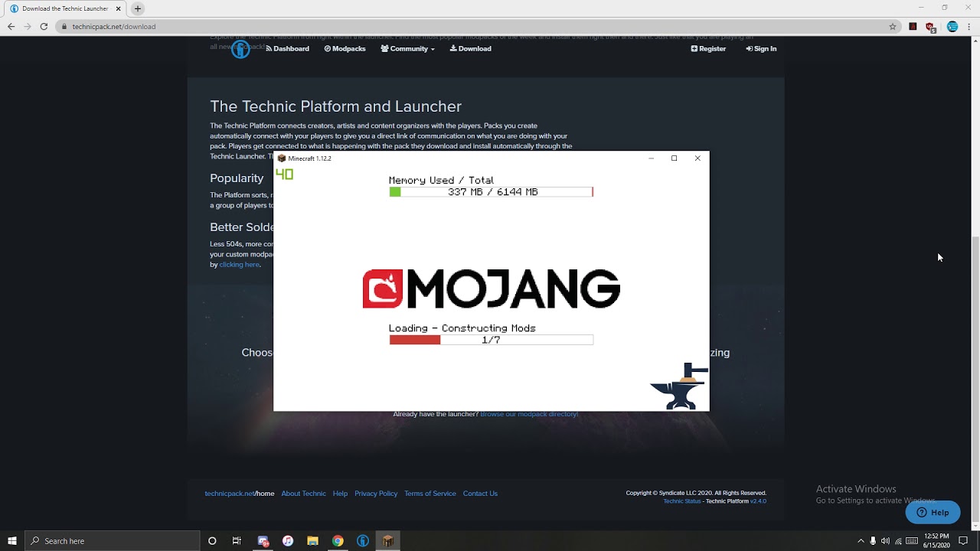Viewport: 980px width, 551px height.
Task: Reload the technicpack page
Action: 44,26
